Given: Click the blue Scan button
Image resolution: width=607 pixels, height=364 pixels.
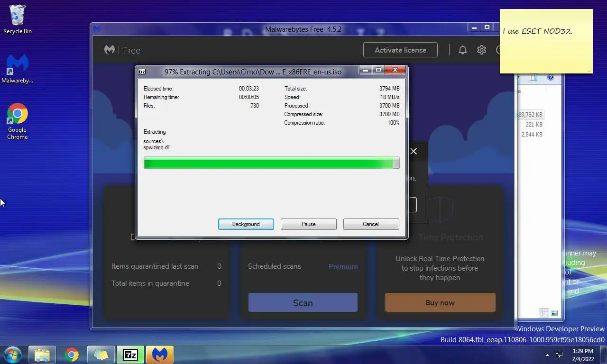Looking at the screenshot, I should (x=303, y=302).
